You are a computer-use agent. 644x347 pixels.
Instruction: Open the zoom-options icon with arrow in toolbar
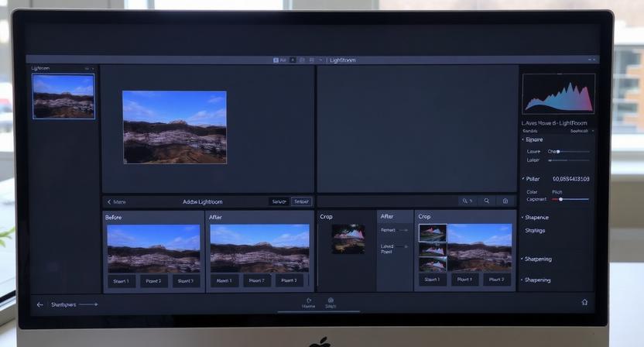tap(467, 201)
